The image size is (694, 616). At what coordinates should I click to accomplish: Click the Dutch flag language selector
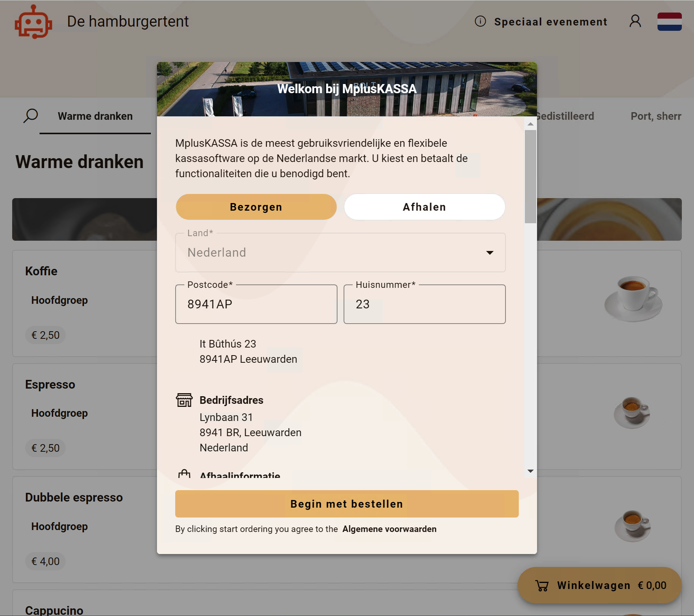pyautogui.click(x=669, y=22)
